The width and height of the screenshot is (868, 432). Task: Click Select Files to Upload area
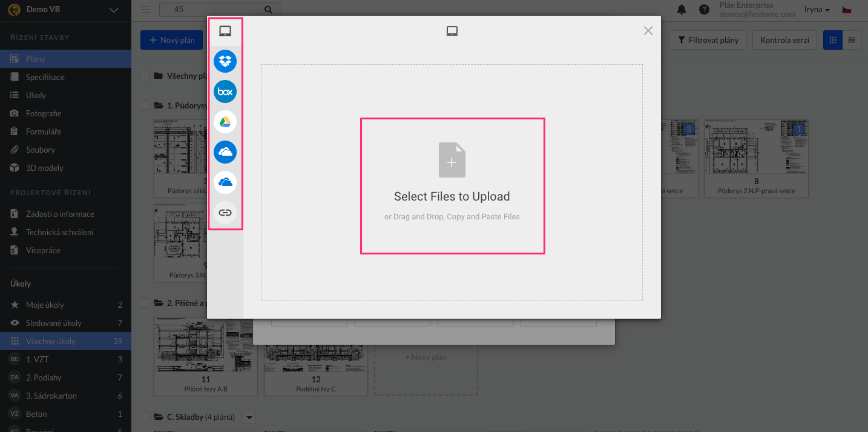452,186
